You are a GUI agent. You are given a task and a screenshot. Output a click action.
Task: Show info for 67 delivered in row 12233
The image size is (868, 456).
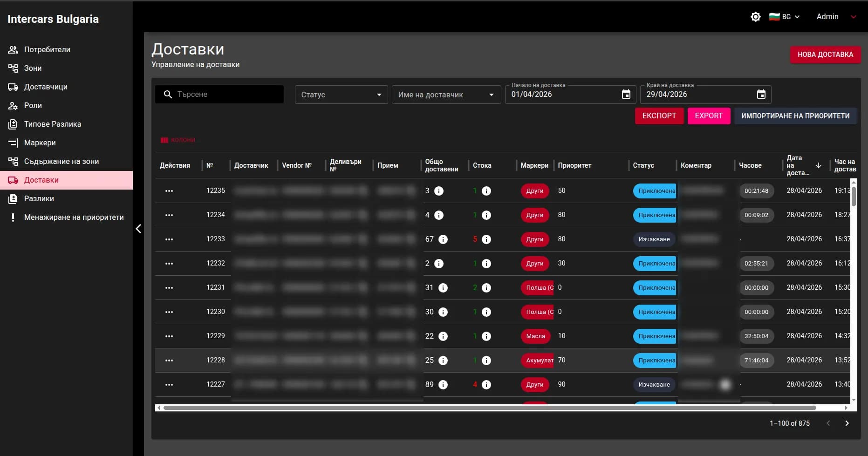coord(443,239)
